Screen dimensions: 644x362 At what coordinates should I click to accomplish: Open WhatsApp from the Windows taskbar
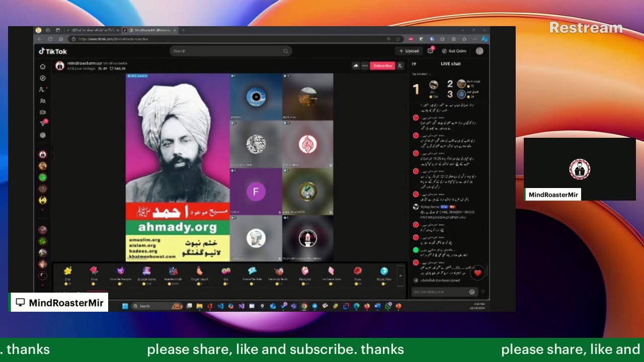388,306
